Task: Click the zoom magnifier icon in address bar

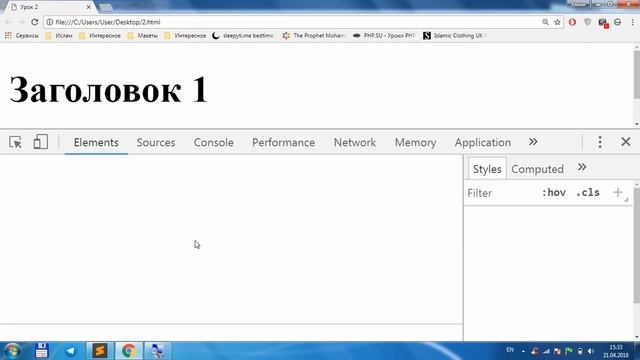Action: tap(545, 22)
